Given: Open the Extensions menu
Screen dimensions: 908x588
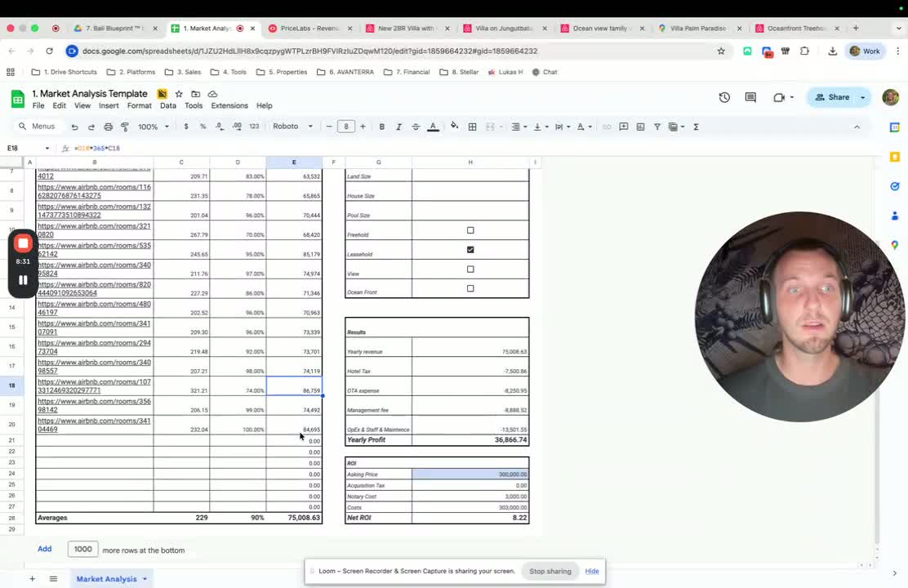Looking at the screenshot, I should (229, 105).
